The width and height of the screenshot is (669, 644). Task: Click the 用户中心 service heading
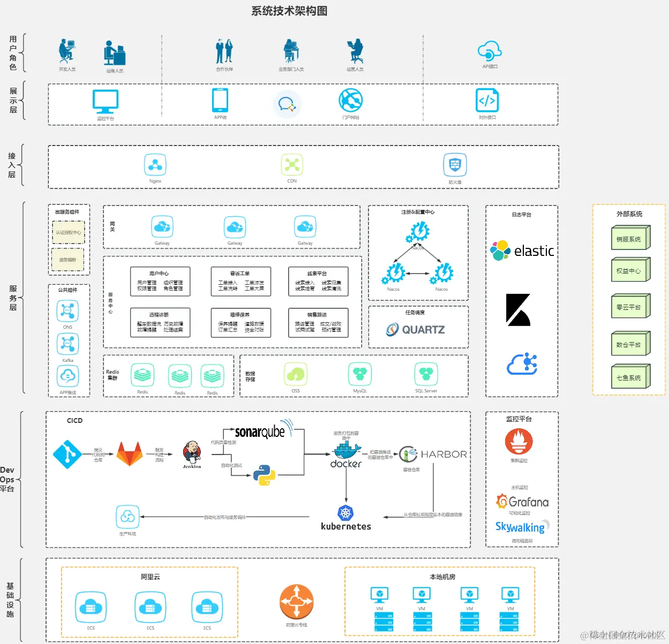click(x=159, y=273)
